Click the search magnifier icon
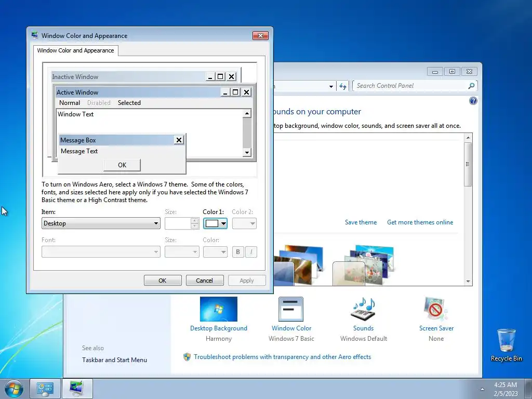 (471, 86)
